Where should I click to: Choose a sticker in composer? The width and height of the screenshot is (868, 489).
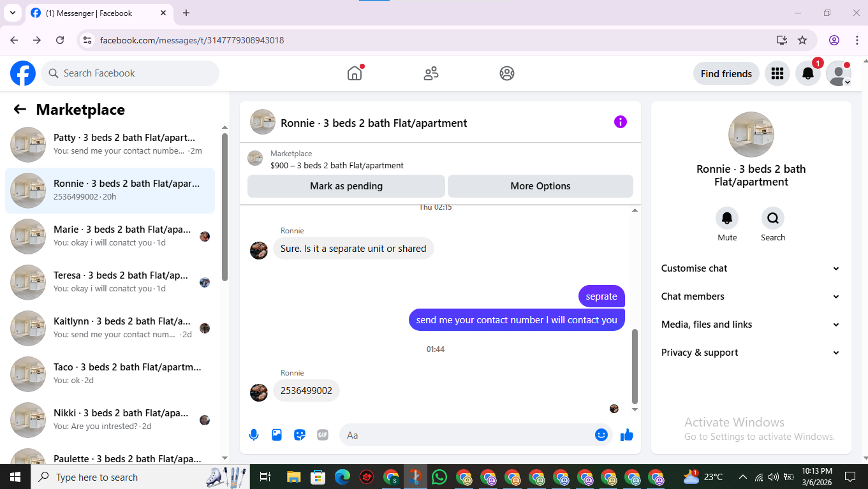tap(300, 435)
